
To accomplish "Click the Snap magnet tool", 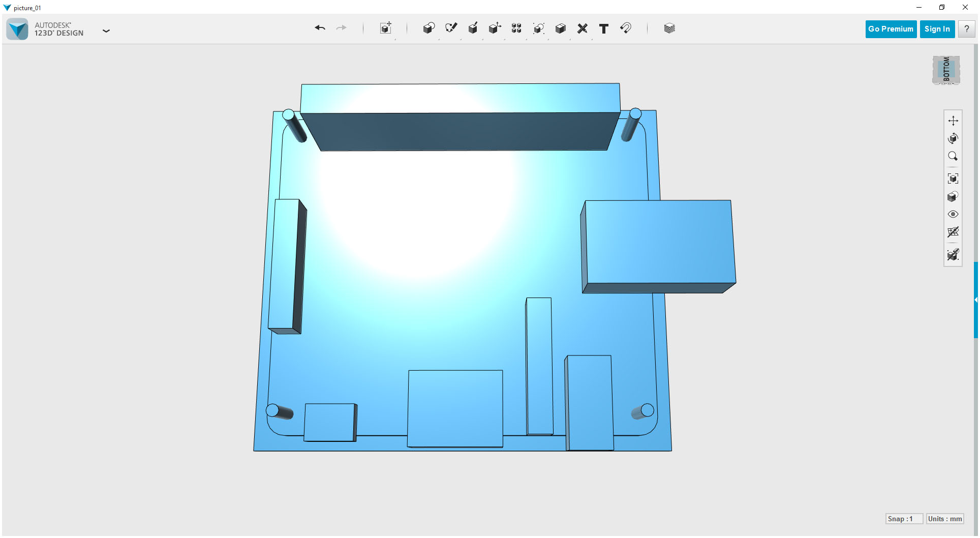I will pyautogui.click(x=626, y=28).
